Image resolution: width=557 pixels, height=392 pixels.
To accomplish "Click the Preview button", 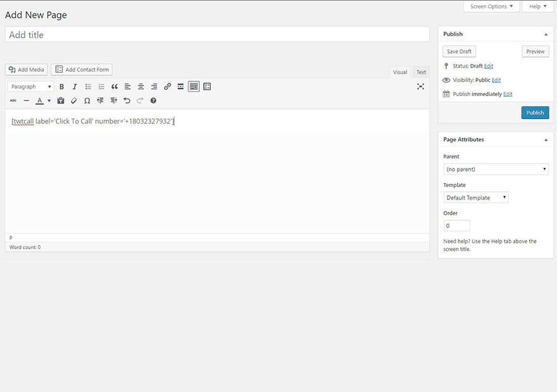I will (x=535, y=51).
